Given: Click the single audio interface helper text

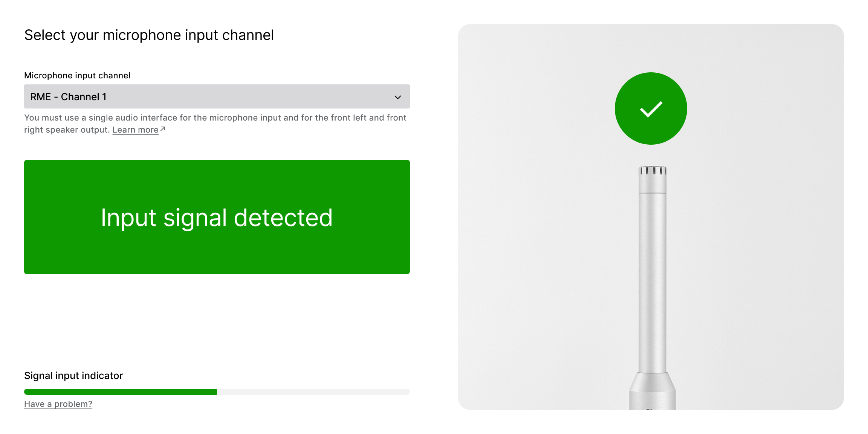Looking at the screenshot, I should pyautogui.click(x=215, y=124).
